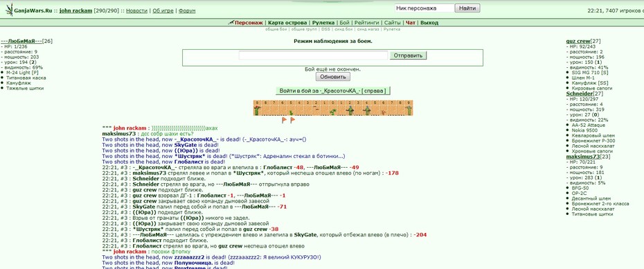Open the Об игре header link
The image size is (644, 269).
point(163,10)
